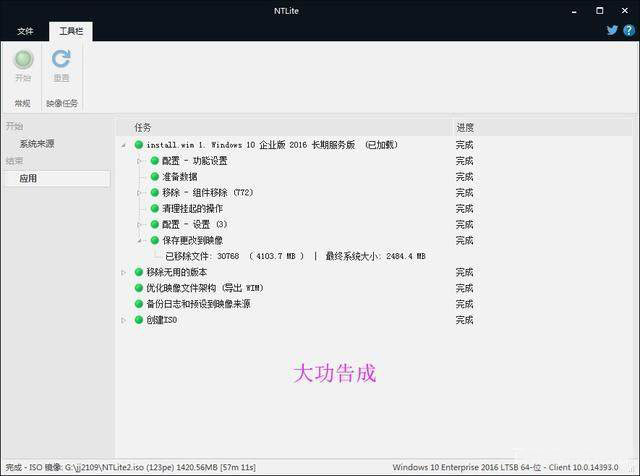This screenshot has width=640, height=476.
Task: Select 备份日志和预设到映像来源 row
Action: (x=198, y=304)
